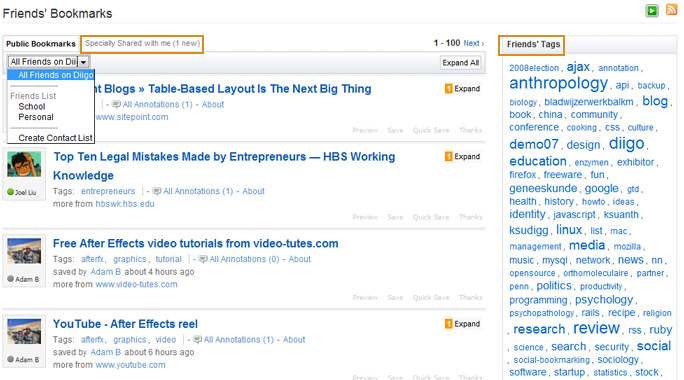Viewport: 684px width, 380px height.
Task: Click the orange count badge next to YouTube Expand
Action: click(448, 324)
